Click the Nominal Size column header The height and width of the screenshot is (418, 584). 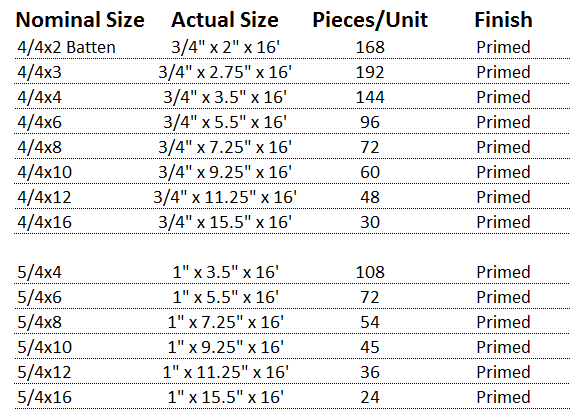coord(80,20)
